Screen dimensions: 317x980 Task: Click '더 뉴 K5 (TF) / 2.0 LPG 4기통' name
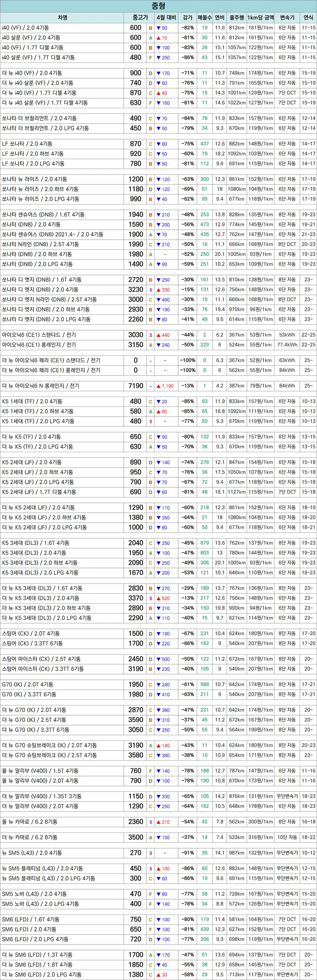point(37,447)
